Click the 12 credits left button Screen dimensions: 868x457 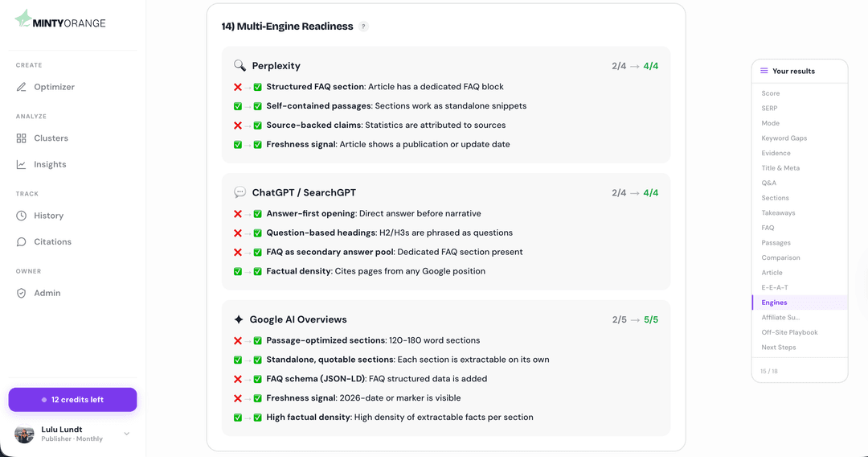pyautogui.click(x=72, y=399)
